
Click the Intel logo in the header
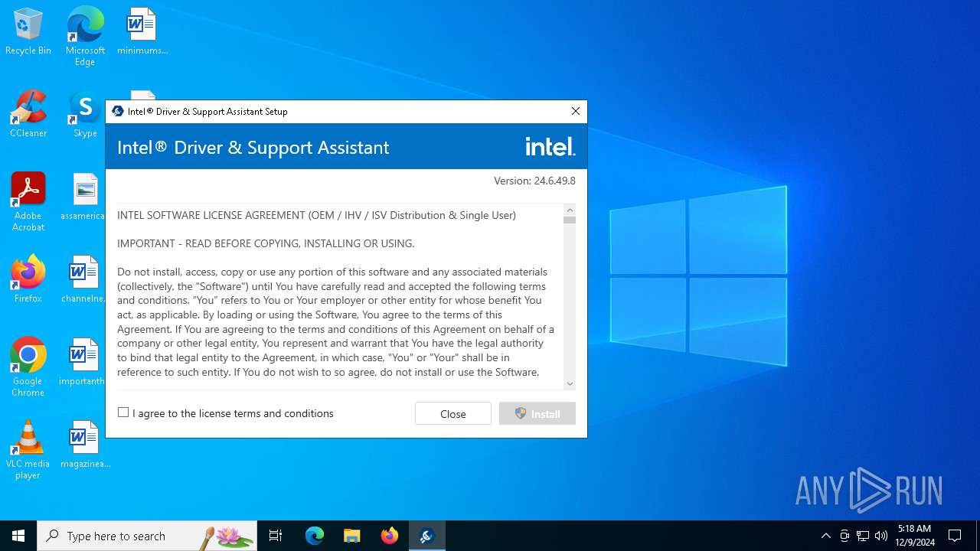tap(550, 145)
